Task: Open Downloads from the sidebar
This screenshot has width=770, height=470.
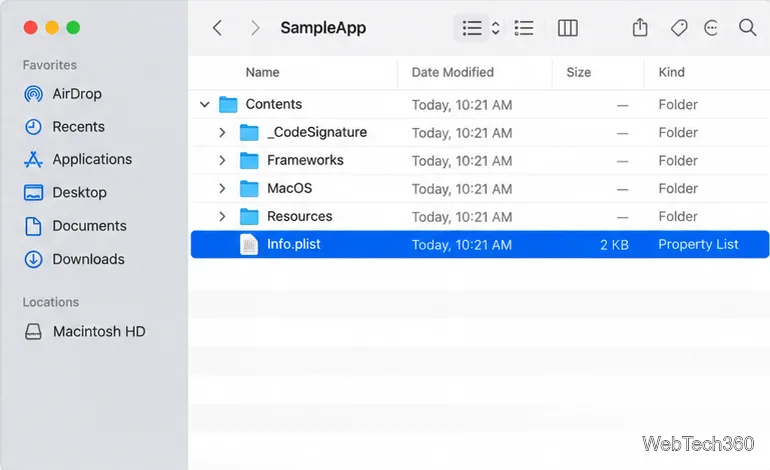Action: 88,259
